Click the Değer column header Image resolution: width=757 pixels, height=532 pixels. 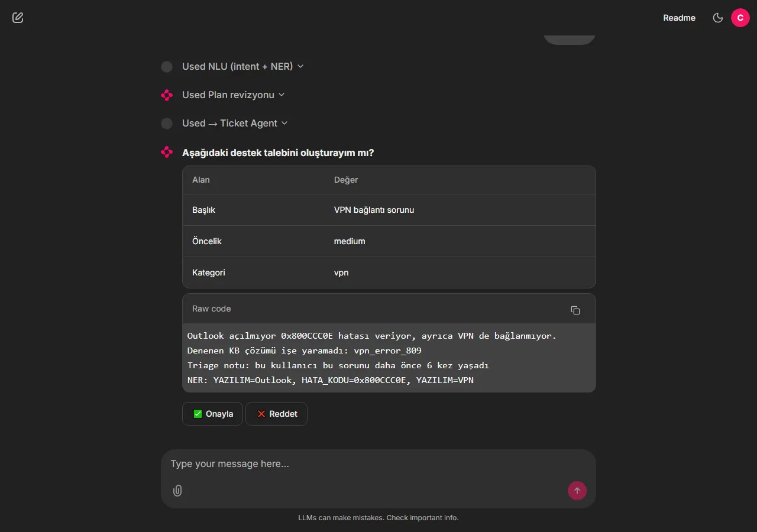coord(346,180)
